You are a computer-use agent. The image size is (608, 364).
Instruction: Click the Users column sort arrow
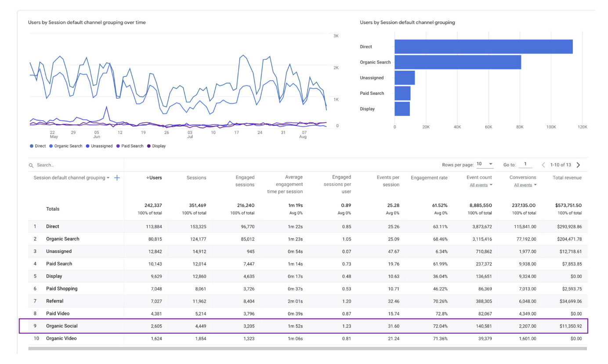point(148,178)
